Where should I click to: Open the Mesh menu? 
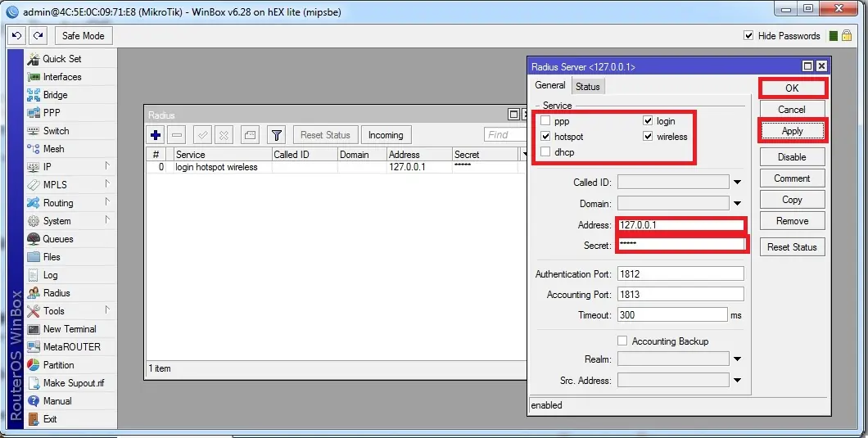54,148
